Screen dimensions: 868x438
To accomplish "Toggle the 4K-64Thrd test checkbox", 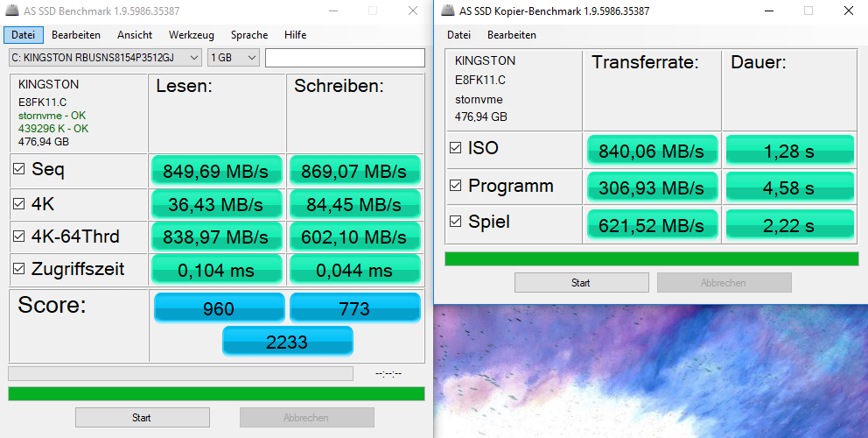I will point(19,237).
